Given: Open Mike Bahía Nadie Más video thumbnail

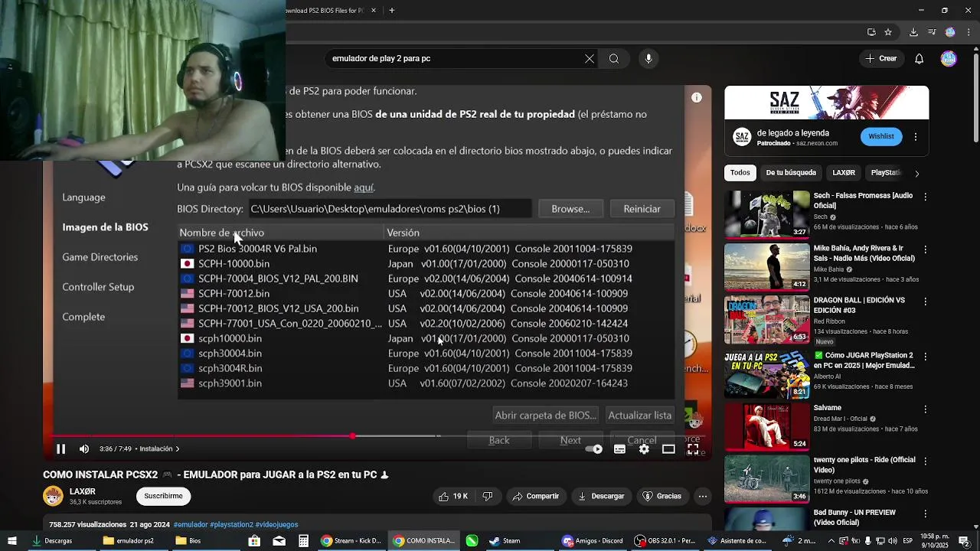Looking at the screenshot, I should click(766, 266).
